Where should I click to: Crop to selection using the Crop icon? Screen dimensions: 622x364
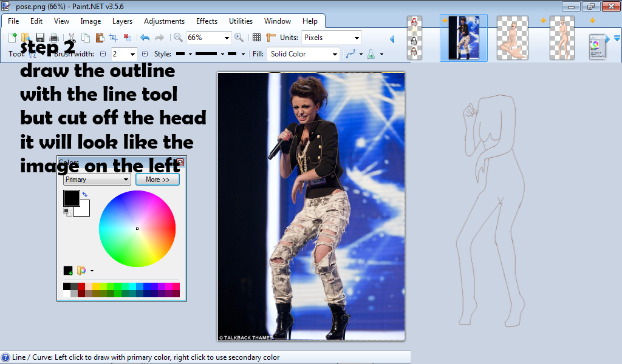(x=114, y=38)
